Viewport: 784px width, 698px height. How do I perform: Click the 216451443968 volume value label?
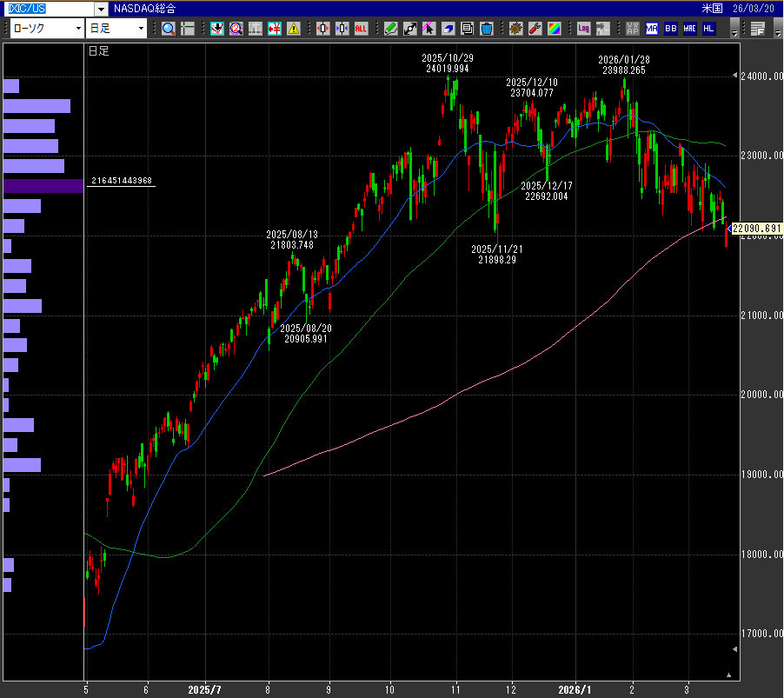(x=122, y=181)
